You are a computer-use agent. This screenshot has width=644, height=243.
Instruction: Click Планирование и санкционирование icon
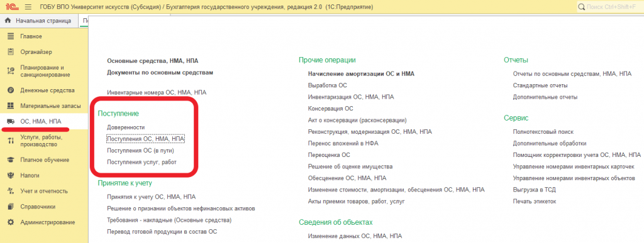pos(11,71)
